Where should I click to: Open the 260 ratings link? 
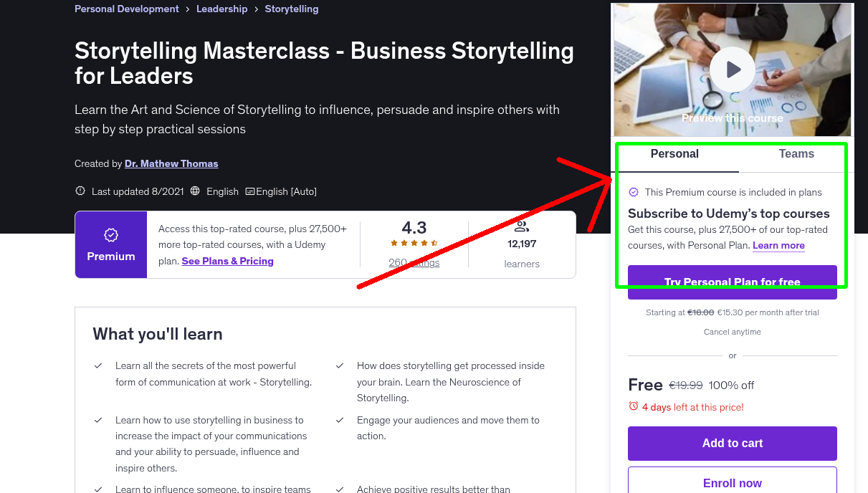(x=414, y=262)
